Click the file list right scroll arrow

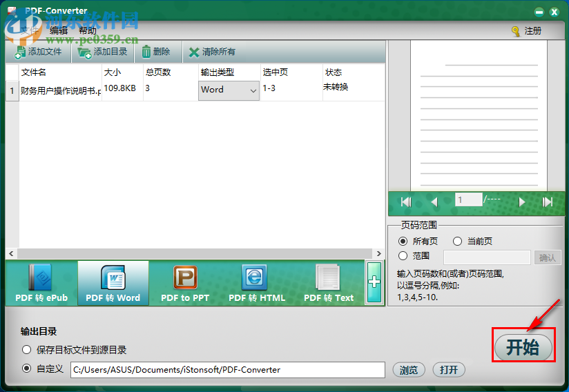coord(379,253)
